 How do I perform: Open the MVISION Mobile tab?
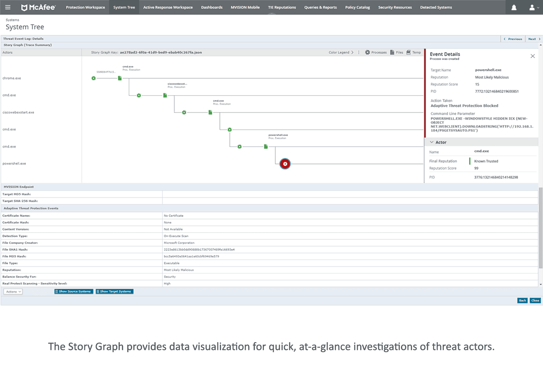point(245,7)
